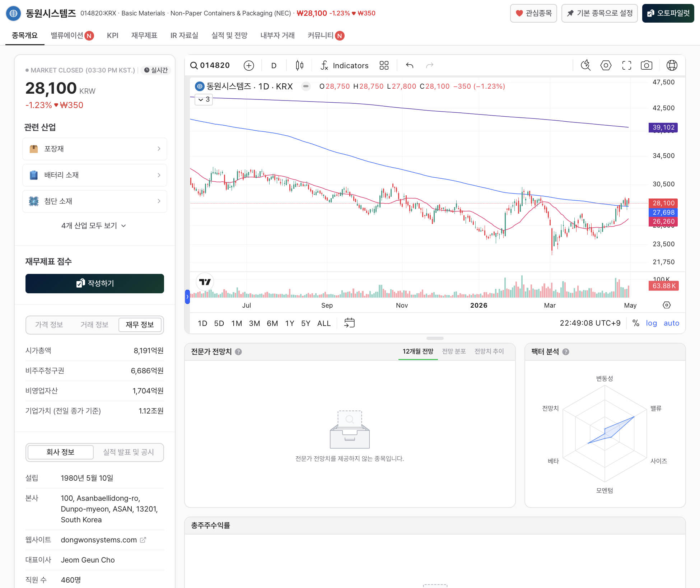Undo the last chart action
Image resolution: width=700 pixels, height=588 pixels.
point(410,65)
